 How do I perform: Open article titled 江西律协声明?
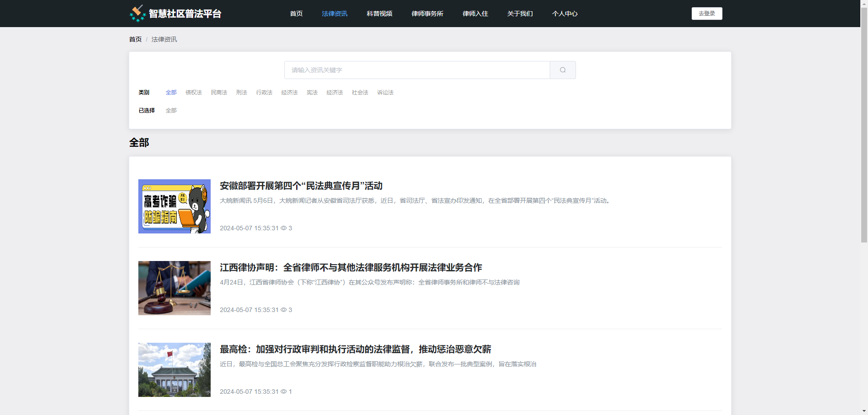[x=351, y=267]
